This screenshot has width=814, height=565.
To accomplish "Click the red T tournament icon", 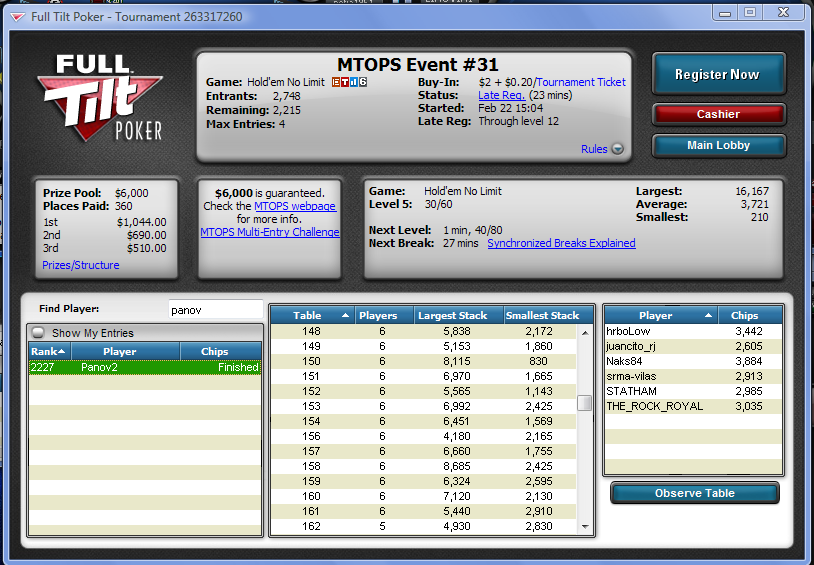I will 345,82.
